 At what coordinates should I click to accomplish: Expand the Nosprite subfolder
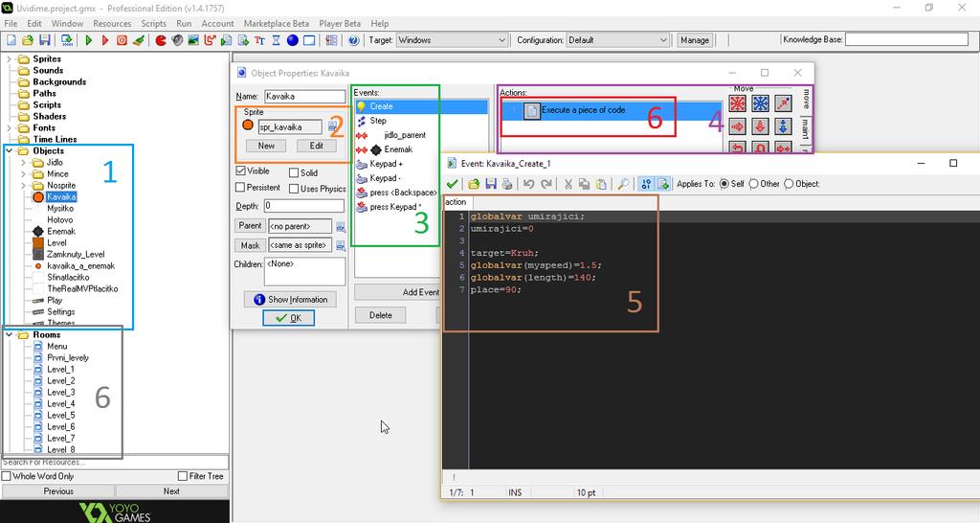pos(24,185)
